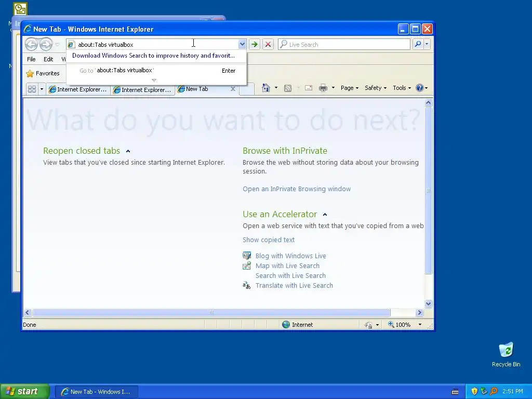Click the horizontal scrollbar right arrow
This screenshot has width=532, height=399.
click(420, 312)
